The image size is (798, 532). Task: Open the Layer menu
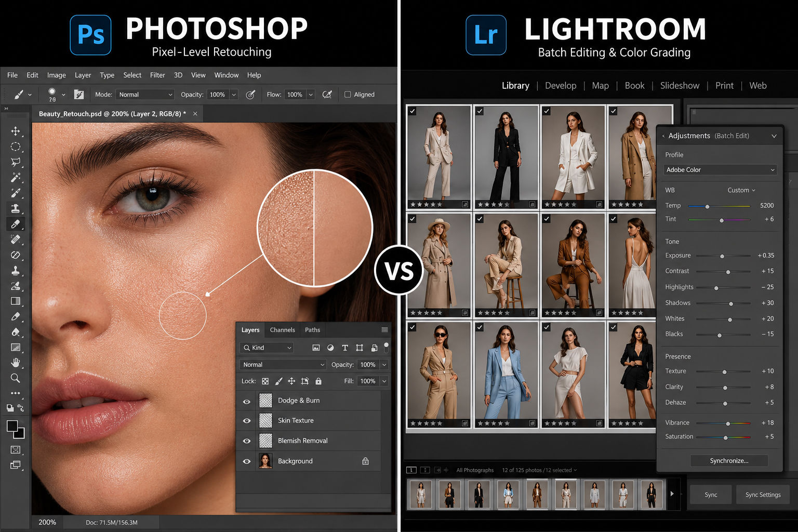(x=83, y=75)
